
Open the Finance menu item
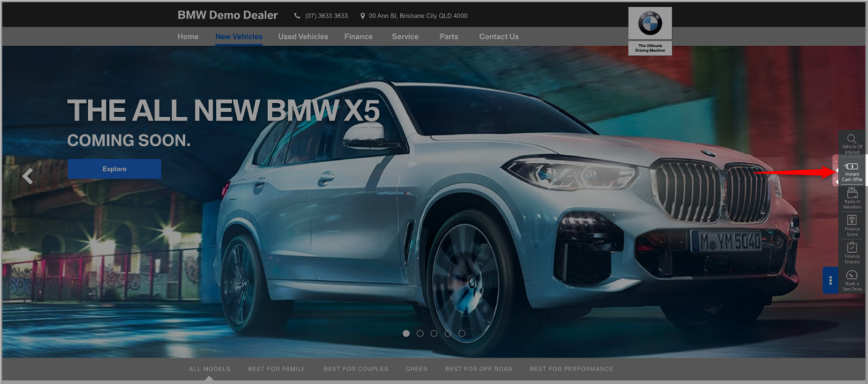coord(359,36)
